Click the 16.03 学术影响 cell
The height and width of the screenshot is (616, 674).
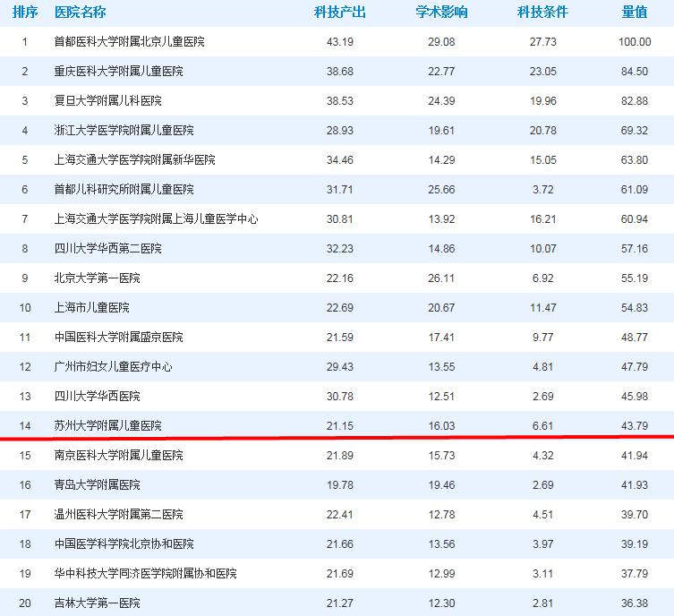pyautogui.click(x=441, y=425)
